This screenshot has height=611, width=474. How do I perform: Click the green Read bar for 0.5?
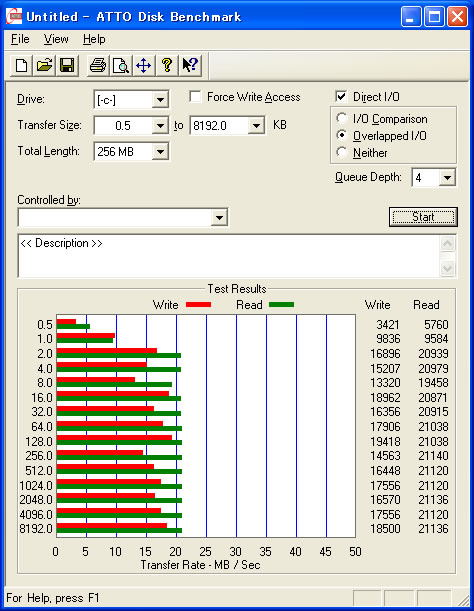(x=73, y=326)
